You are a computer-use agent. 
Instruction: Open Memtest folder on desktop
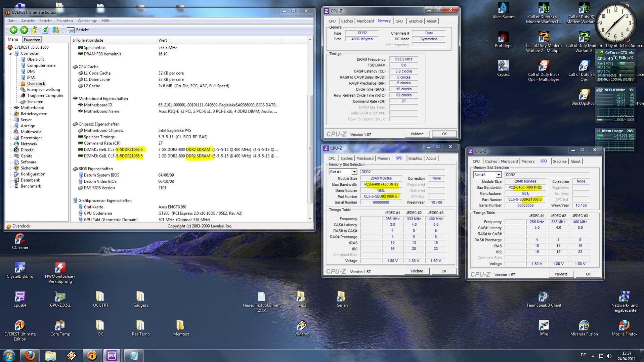[x=181, y=328]
